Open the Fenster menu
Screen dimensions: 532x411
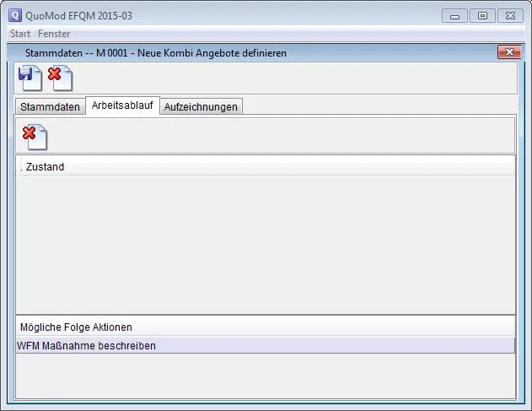[x=54, y=34]
